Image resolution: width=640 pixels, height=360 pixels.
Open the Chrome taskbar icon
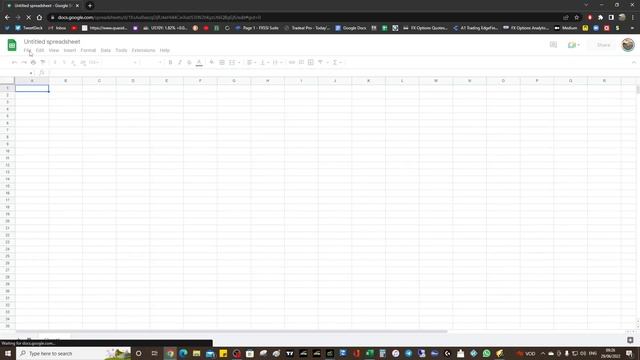170,353
